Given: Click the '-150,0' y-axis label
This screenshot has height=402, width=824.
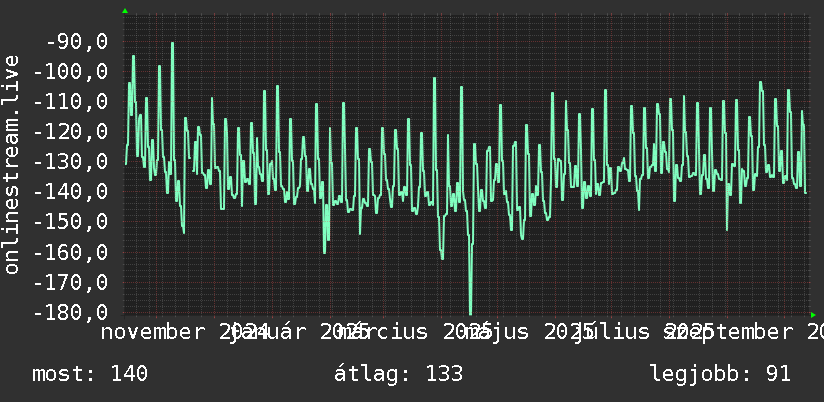Looking at the screenshot, I should (x=71, y=222).
